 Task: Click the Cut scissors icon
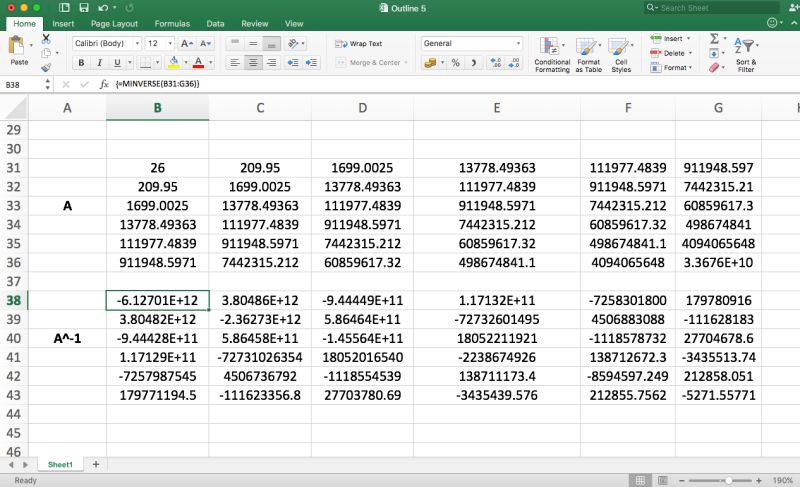pos(46,39)
